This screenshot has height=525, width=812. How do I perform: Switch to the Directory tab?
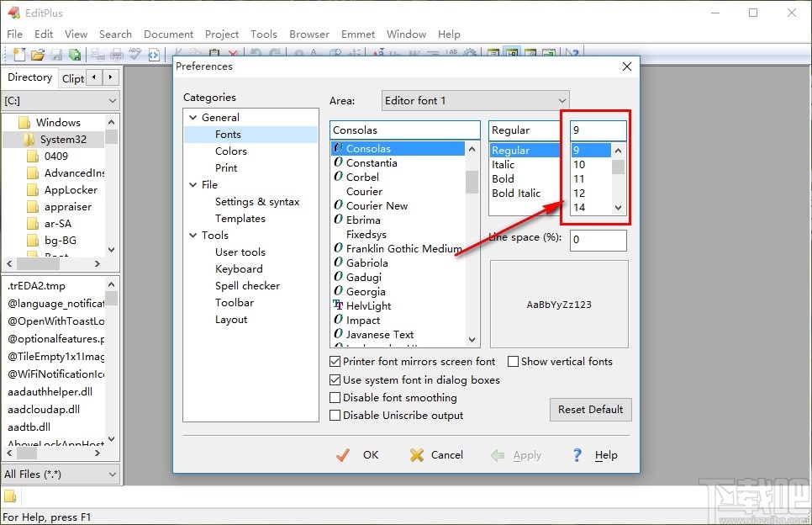click(x=30, y=77)
